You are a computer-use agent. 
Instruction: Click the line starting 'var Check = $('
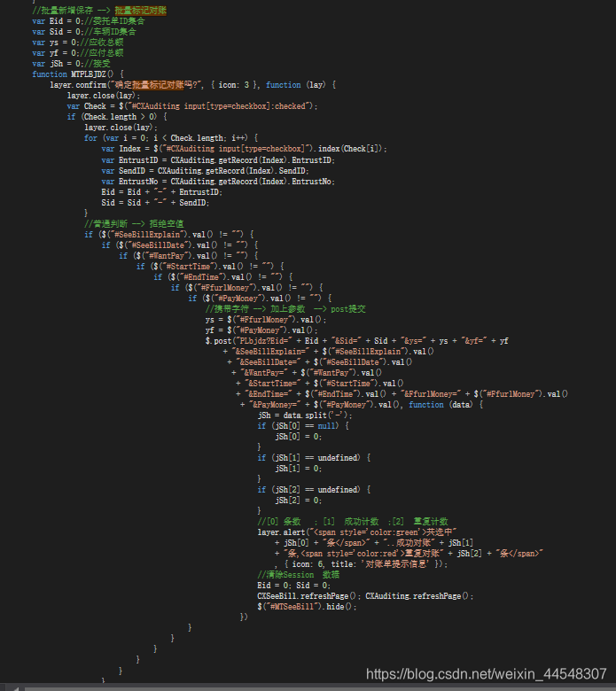coord(192,106)
